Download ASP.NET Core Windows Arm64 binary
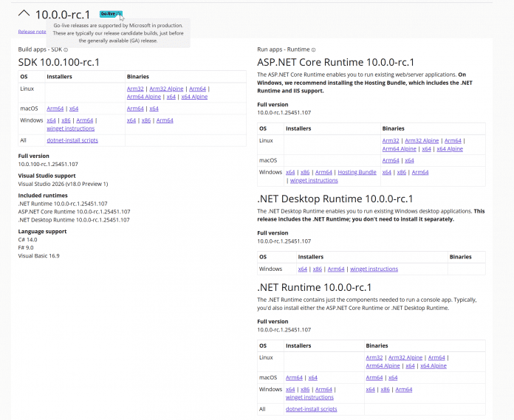The width and height of the screenshot is (514, 420). coord(420,172)
